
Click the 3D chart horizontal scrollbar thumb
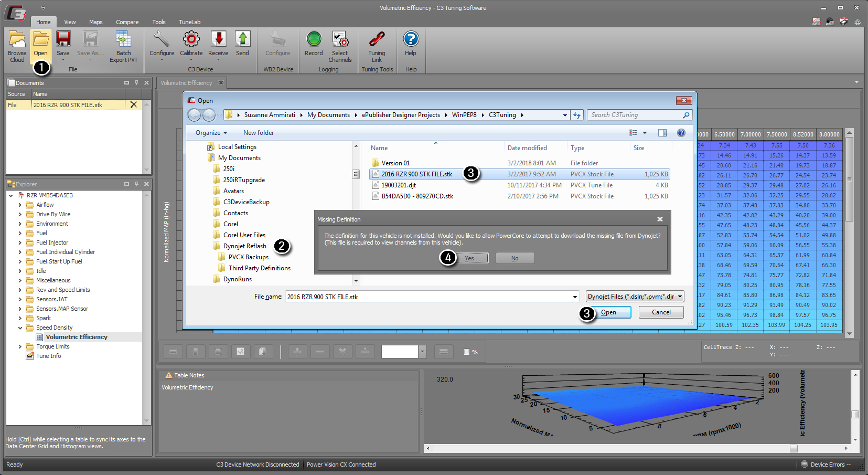(x=794, y=448)
